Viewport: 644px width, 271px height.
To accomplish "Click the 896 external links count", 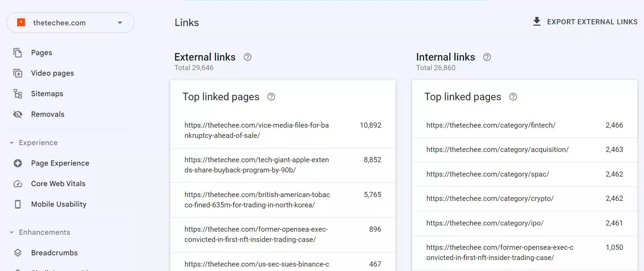I will 375,229.
